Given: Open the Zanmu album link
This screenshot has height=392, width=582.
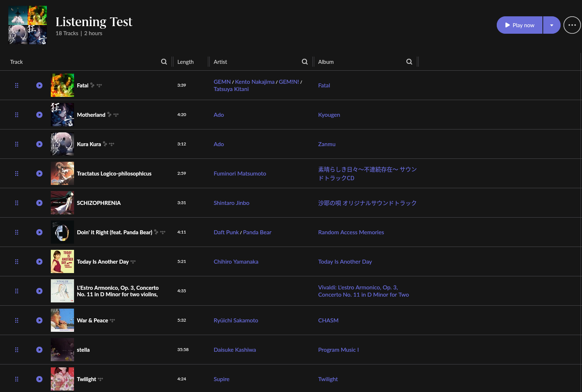Looking at the screenshot, I should pos(327,144).
